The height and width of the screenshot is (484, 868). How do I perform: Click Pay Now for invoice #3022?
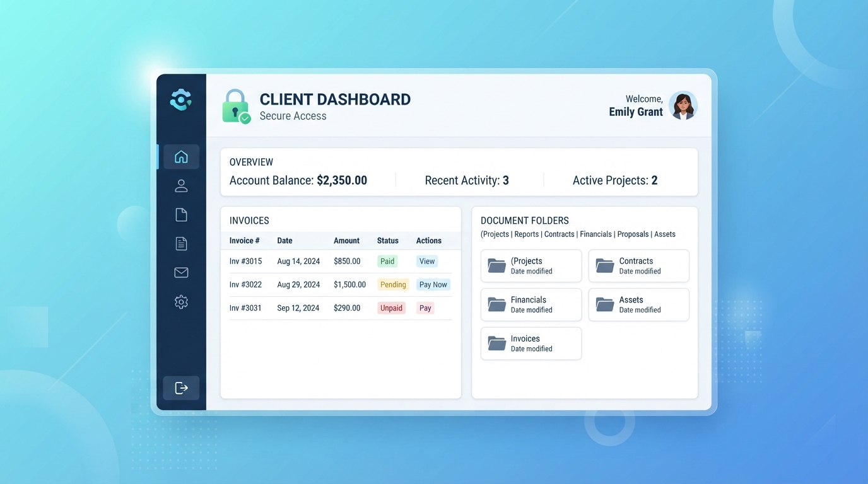tap(433, 285)
